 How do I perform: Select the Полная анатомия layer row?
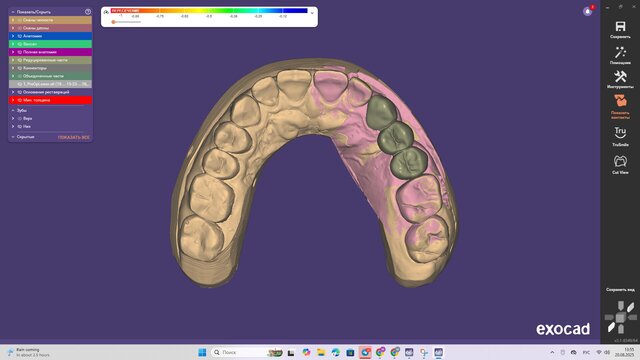click(51, 52)
